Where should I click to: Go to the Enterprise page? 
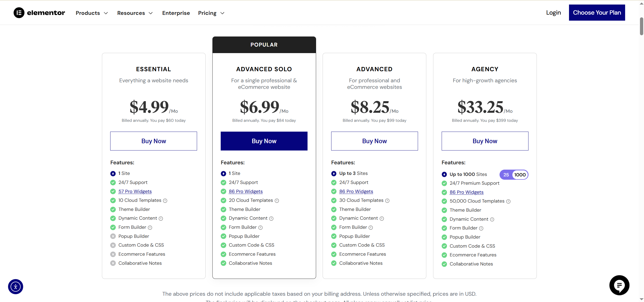click(x=176, y=13)
